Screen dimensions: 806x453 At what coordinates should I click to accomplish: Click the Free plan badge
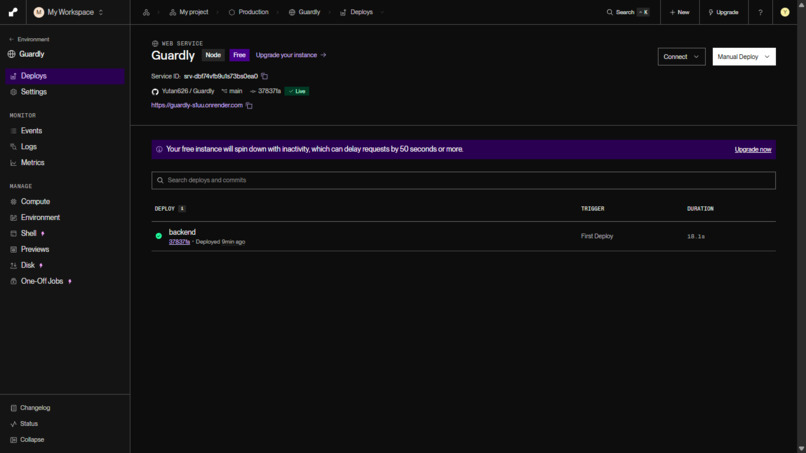tap(240, 55)
